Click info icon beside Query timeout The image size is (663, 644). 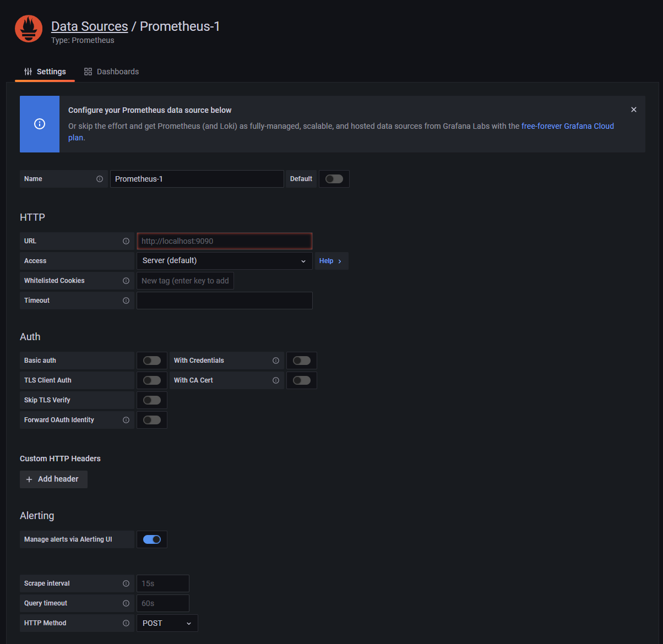pyautogui.click(x=126, y=603)
